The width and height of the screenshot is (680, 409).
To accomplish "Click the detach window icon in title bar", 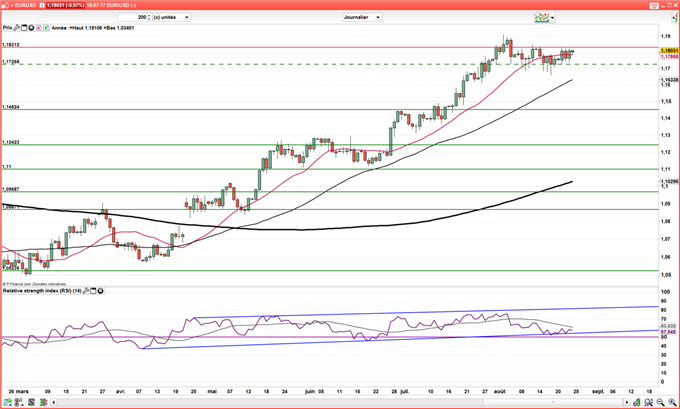I will pyautogui.click(x=654, y=5).
